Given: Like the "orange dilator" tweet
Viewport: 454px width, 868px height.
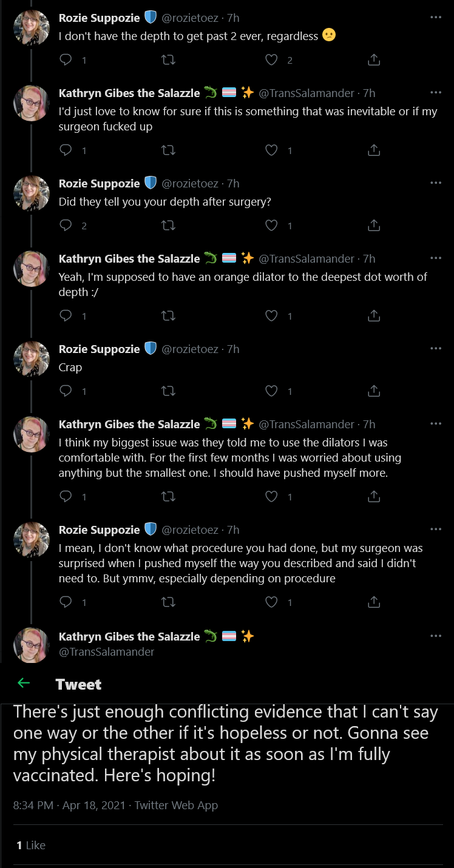Looking at the screenshot, I should click(x=272, y=316).
